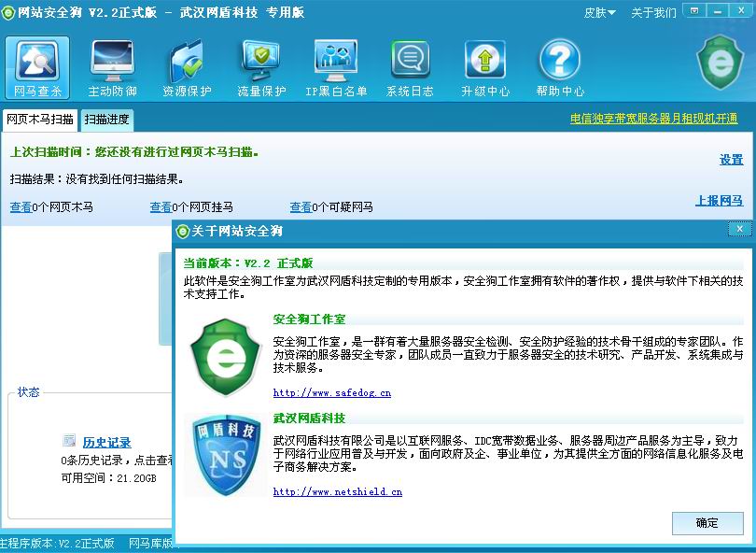
Task: Open the 皮肤 skin dropdown
Action: pos(599,13)
